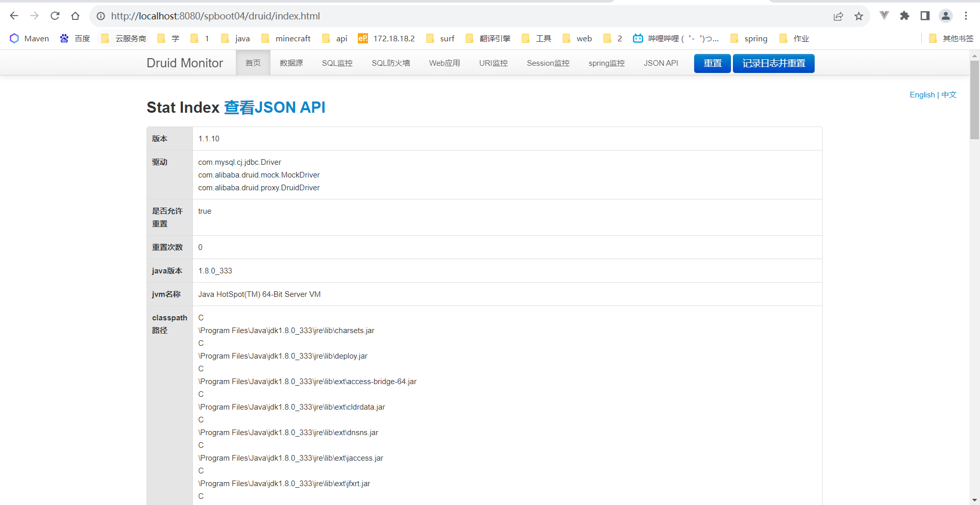The width and height of the screenshot is (980, 505).
Task: Open the URI监控 tab
Action: [x=494, y=63]
